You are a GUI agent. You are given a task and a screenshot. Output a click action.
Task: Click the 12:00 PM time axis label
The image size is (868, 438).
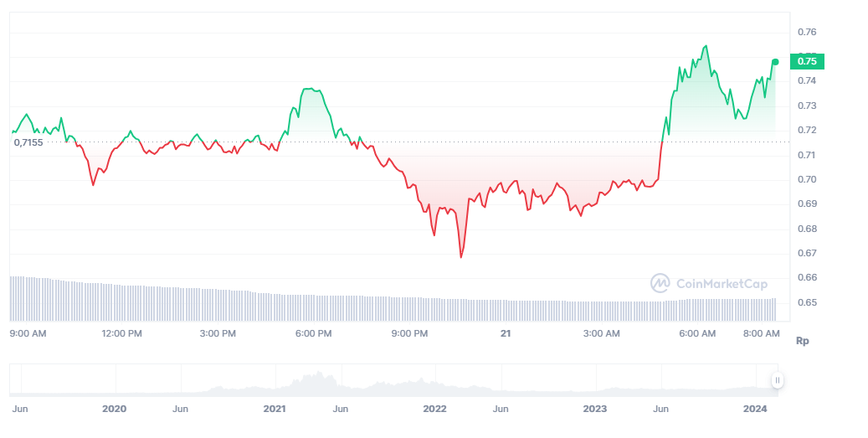(x=122, y=333)
